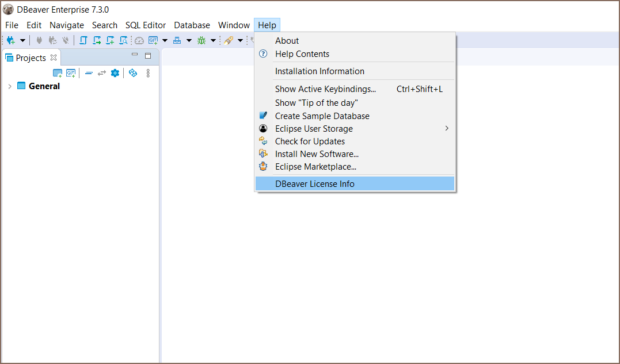Click the blue circular arrows icon in Projects
Viewport: 620px width, 364px height.
(133, 73)
